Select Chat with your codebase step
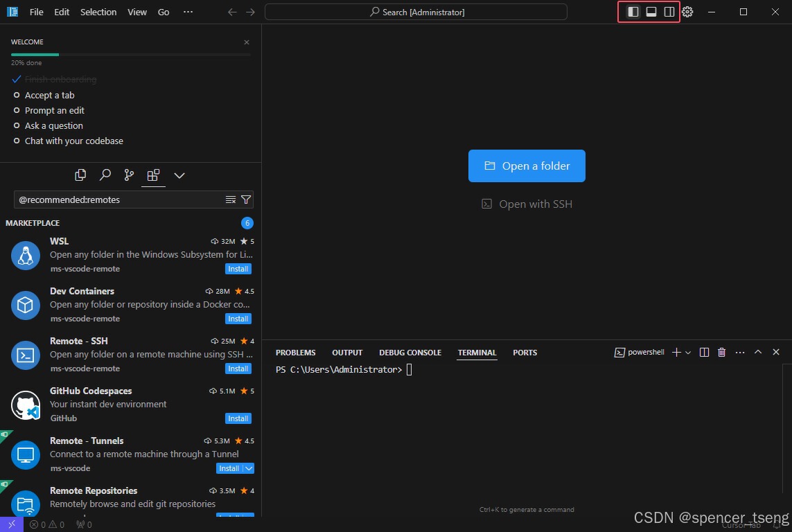This screenshot has height=532, width=792. click(73, 141)
